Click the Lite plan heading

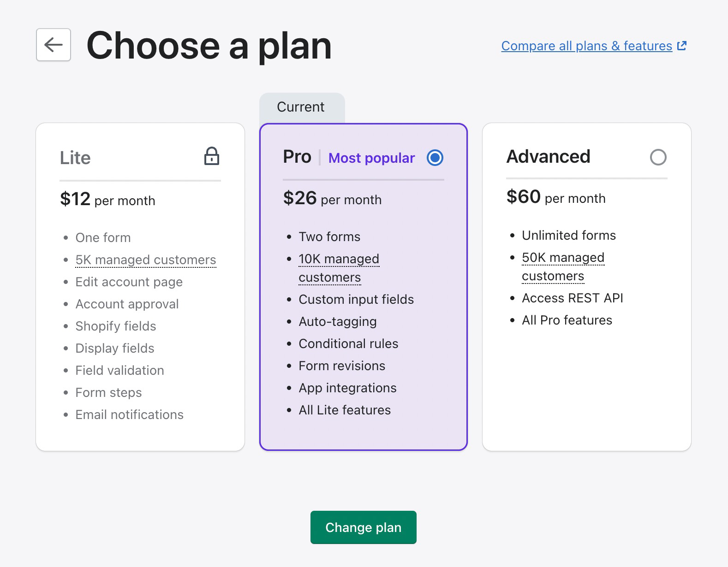[75, 158]
